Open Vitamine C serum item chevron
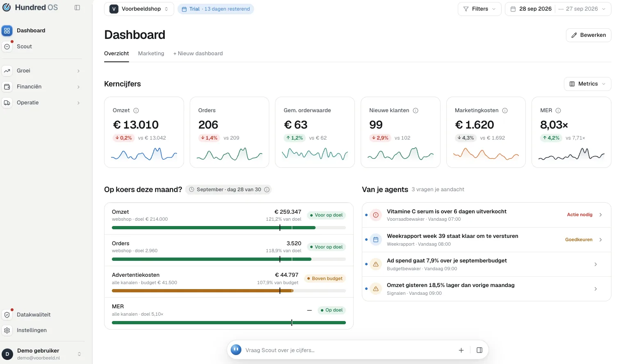The width and height of the screenshot is (618, 364). (600, 215)
